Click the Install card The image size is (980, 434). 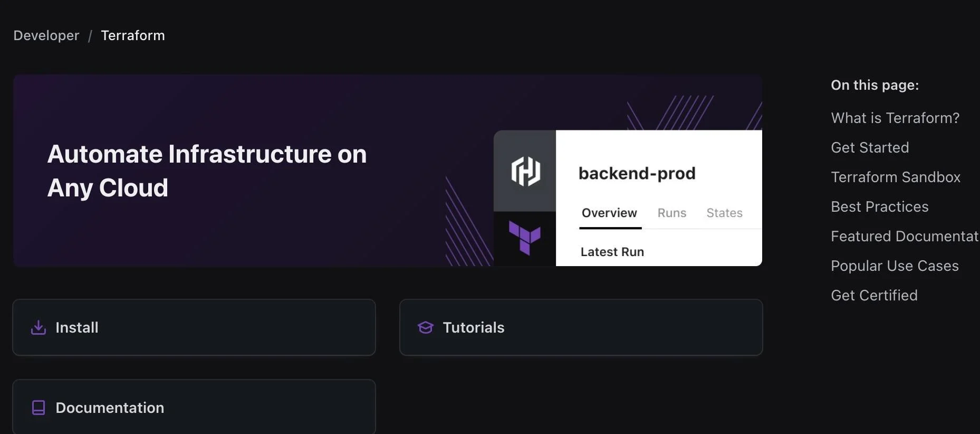click(x=194, y=327)
